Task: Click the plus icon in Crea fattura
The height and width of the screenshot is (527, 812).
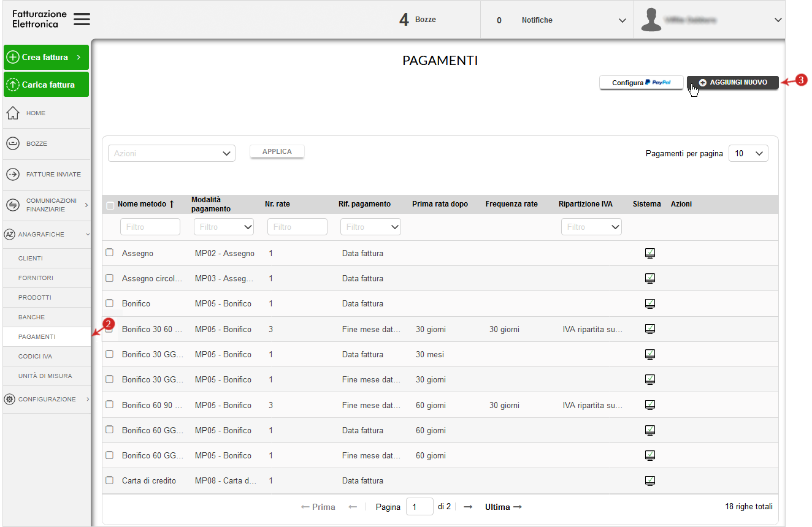Action: pos(13,57)
